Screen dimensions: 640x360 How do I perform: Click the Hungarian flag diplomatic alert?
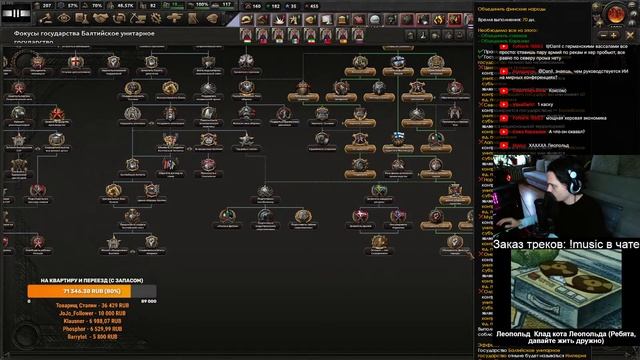tap(246, 36)
